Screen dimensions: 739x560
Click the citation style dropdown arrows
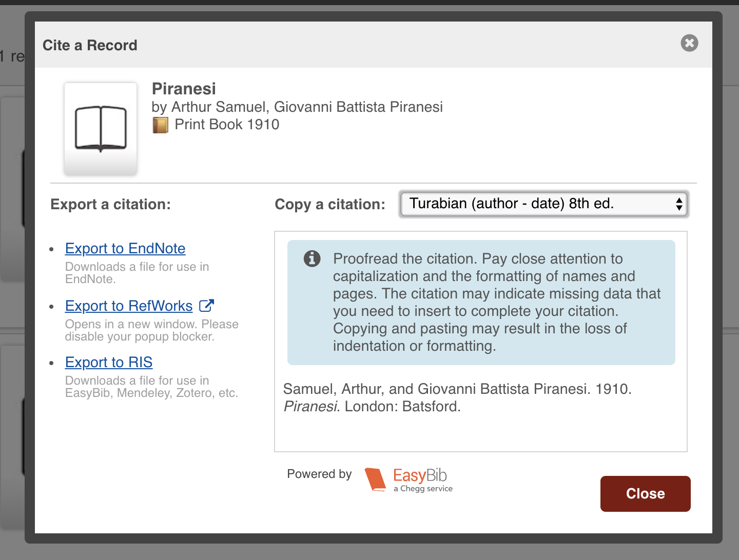(679, 204)
